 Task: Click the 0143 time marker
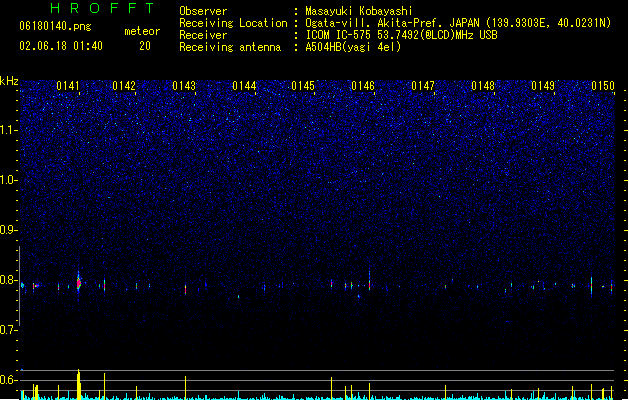coord(184,86)
